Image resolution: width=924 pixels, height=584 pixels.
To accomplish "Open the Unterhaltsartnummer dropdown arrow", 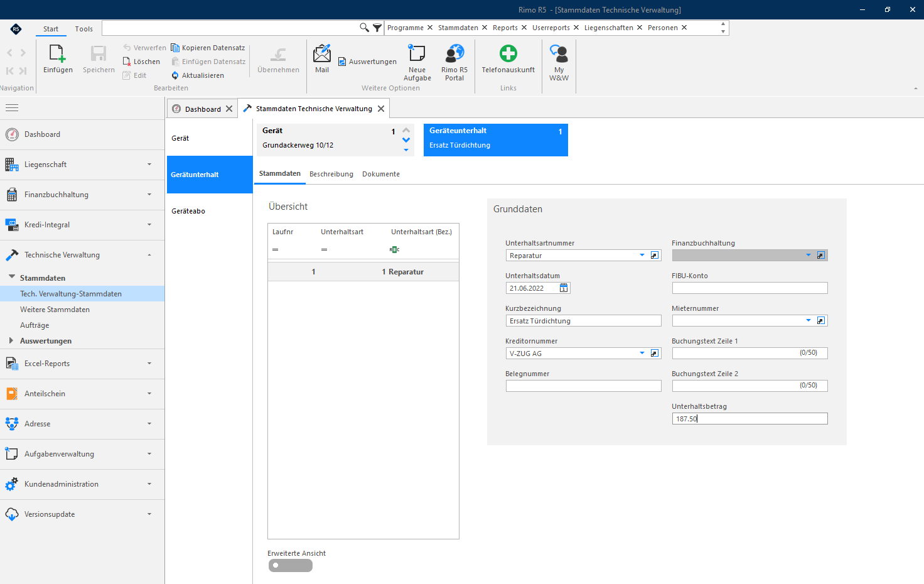I will [642, 256].
